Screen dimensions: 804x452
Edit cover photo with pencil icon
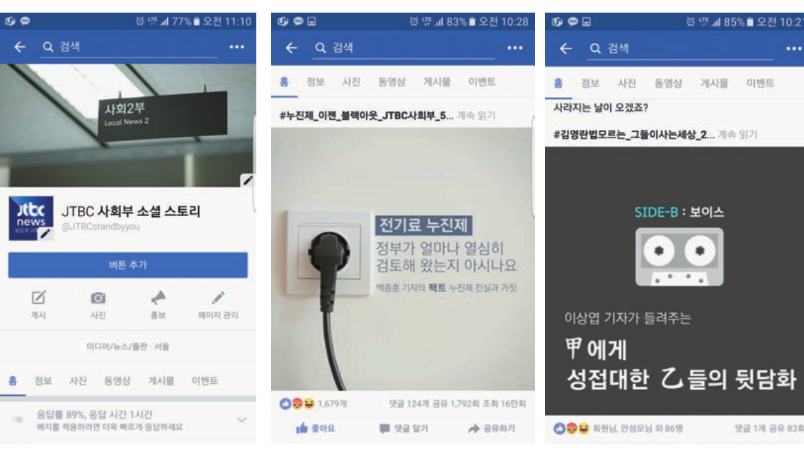(248, 180)
